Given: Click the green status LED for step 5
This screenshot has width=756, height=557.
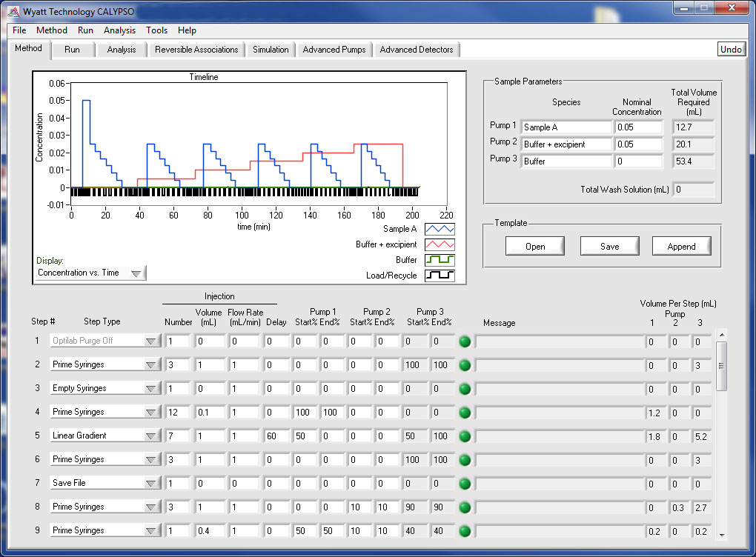Looking at the screenshot, I should click(465, 436).
